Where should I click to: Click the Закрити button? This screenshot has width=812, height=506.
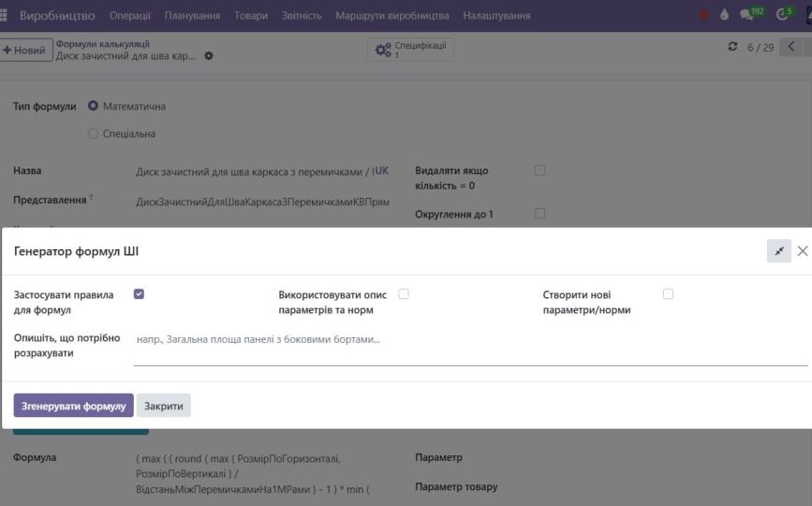coord(164,406)
